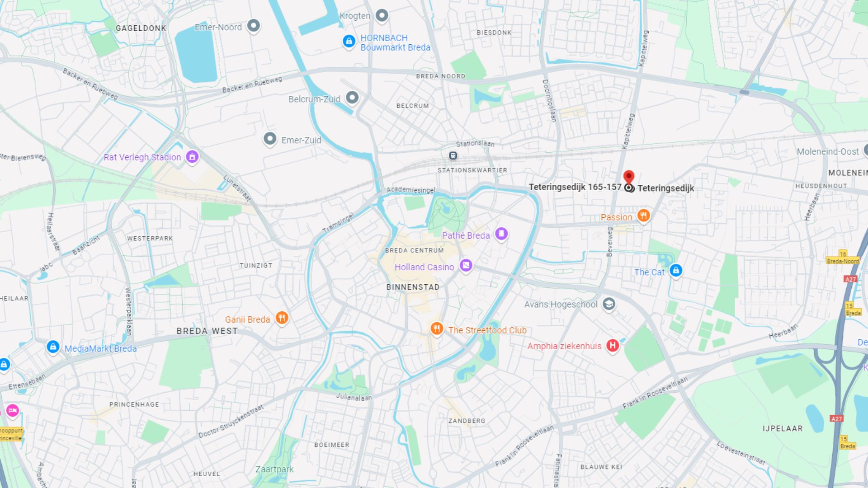Select The Streetfood Club restaurant icon
868x488 pixels.
point(436,328)
